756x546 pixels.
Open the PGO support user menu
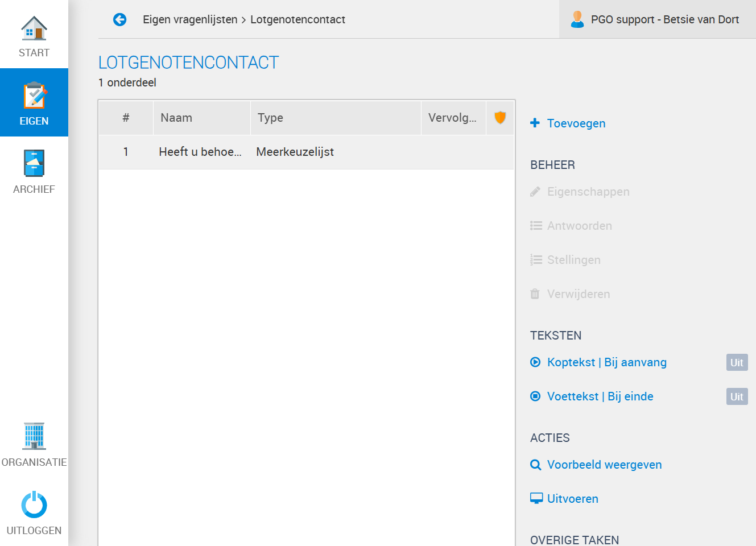pos(658,19)
